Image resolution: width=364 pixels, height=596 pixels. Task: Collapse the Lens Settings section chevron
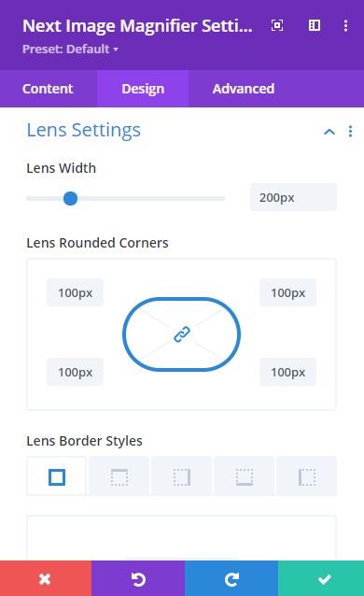(329, 132)
